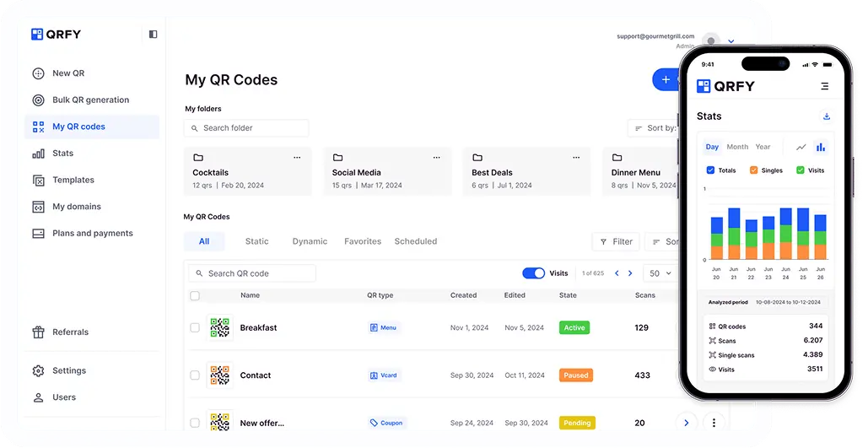Switch to line chart view icon
The width and height of the screenshot is (868, 448).
point(801,147)
